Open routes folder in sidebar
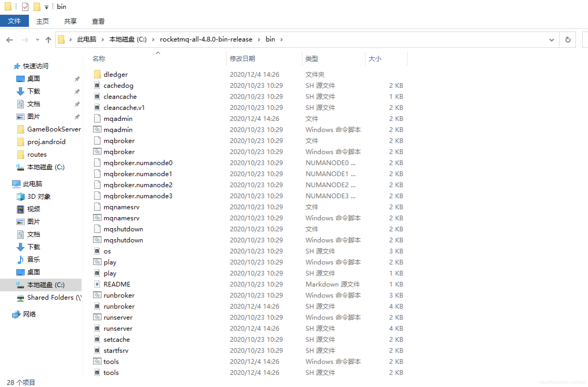588x387 pixels. tap(37, 154)
